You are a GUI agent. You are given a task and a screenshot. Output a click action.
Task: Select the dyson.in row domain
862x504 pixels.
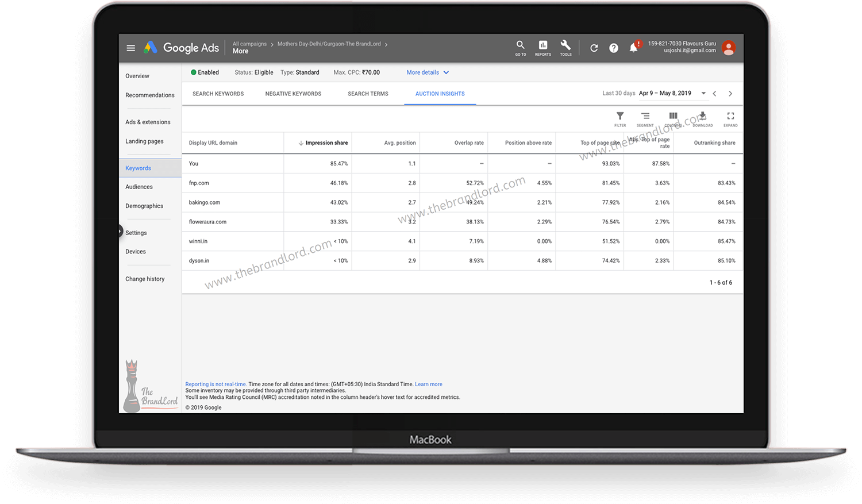click(x=199, y=261)
